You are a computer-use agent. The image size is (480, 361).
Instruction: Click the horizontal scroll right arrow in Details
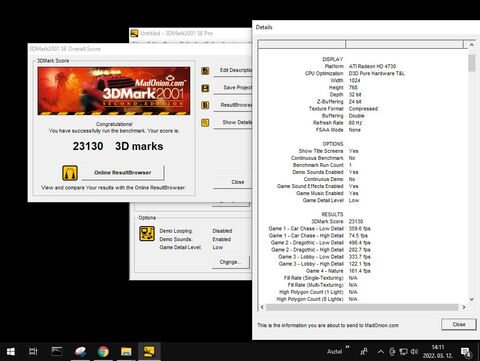click(464, 307)
